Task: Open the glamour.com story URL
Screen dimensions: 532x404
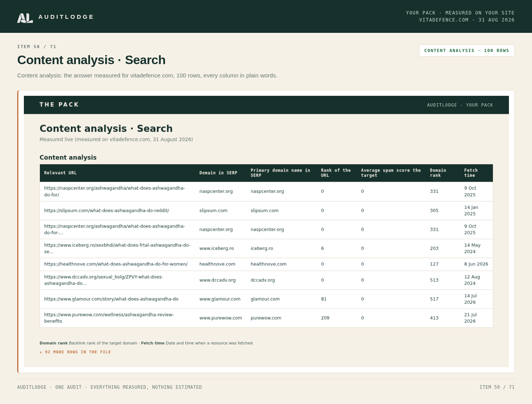Action: [x=111, y=299]
